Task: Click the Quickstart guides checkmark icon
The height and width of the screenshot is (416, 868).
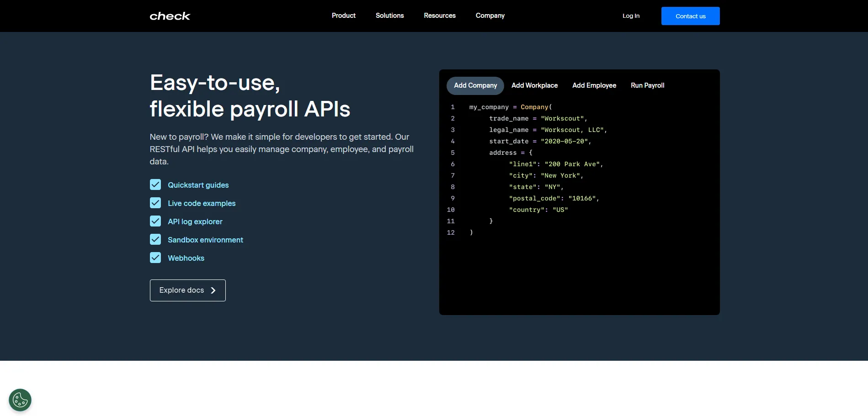Action: click(155, 184)
